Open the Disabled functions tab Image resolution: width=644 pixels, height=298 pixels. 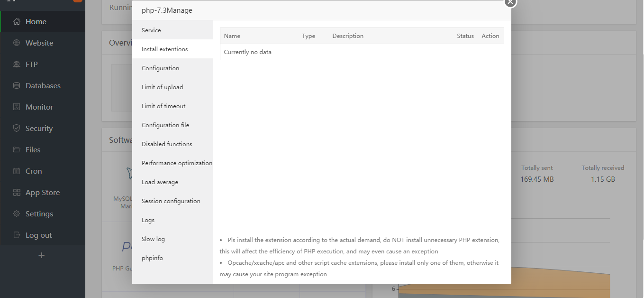tap(172, 144)
